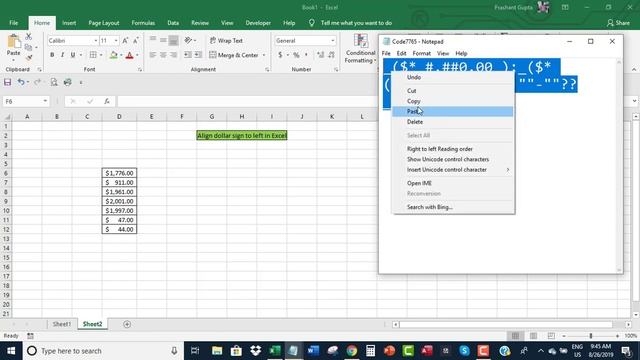Expand Number group dialog launcher
The image size is (640, 360).
click(x=336, y=70)
